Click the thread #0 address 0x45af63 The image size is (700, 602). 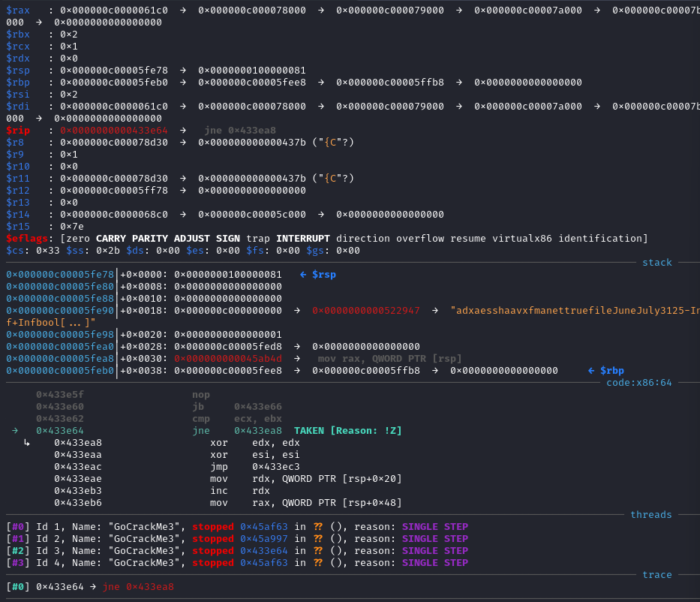tap(264, 527)
